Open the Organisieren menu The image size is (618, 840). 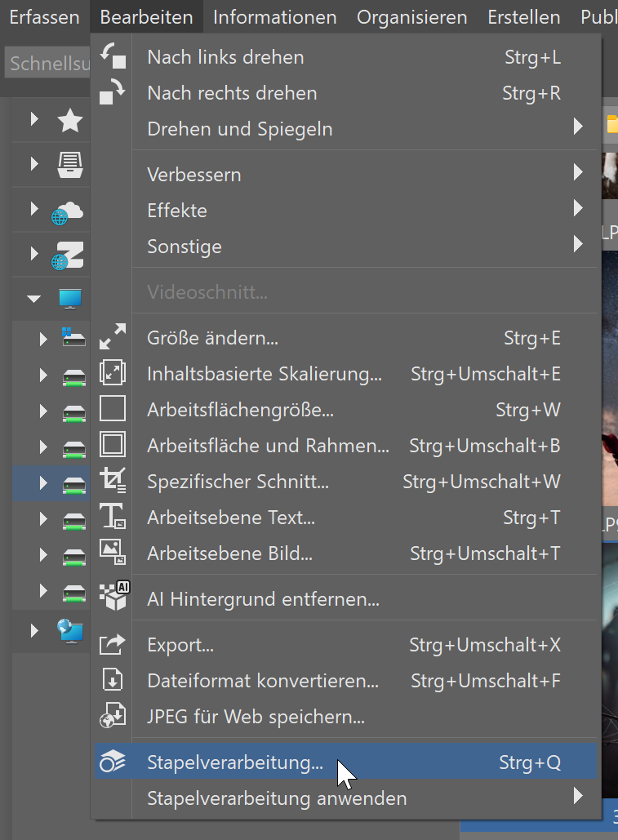[x=411, y=17]
